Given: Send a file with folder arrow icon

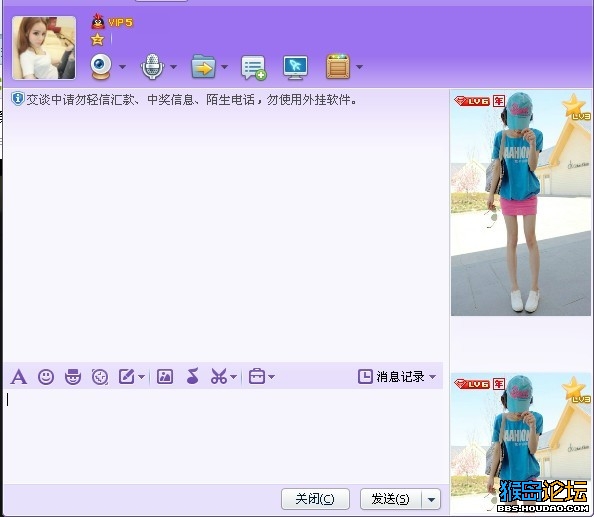Looking at the screenshot, I should click(x=203, y=67).
